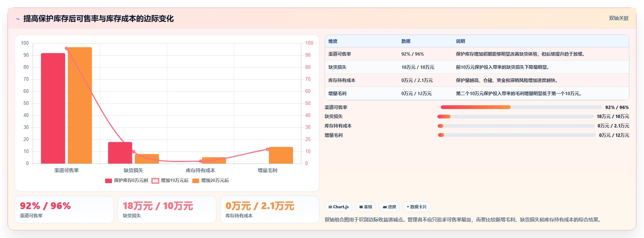This screenshot has height=238, width=644.
Task: Click the 库存持有成本 x-axis label
Action: tap(200, 170)
